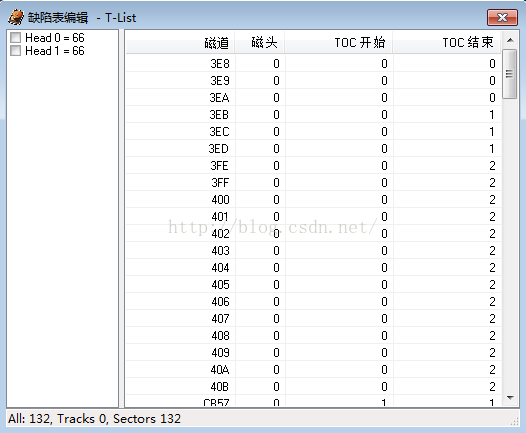
Task: Click TOC 结束 value in row 3EB
Action: (x=492, y=115)
